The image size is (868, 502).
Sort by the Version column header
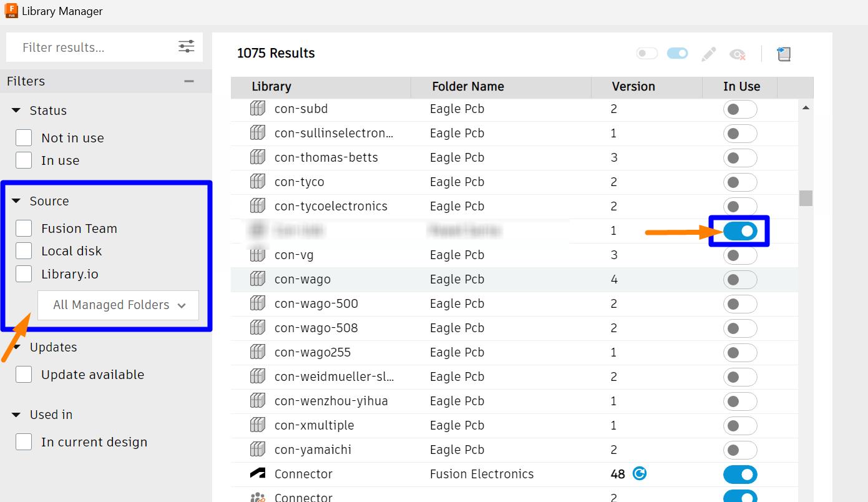pyautogui.click(x=647, y=87)
